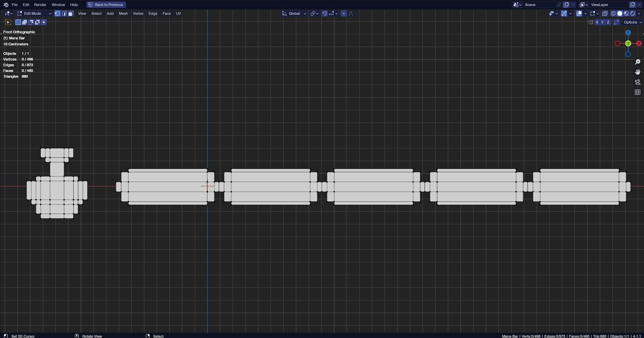The height and width of the screenshot is (338, 644).
Task: Open the Add menu
Action: click(x=110, y=13)
